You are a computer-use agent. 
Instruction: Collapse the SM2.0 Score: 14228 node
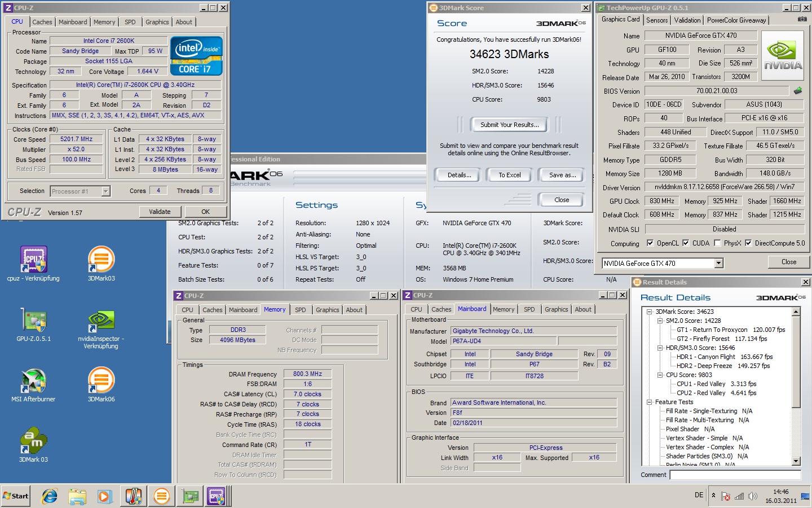(x=660, y=321)
